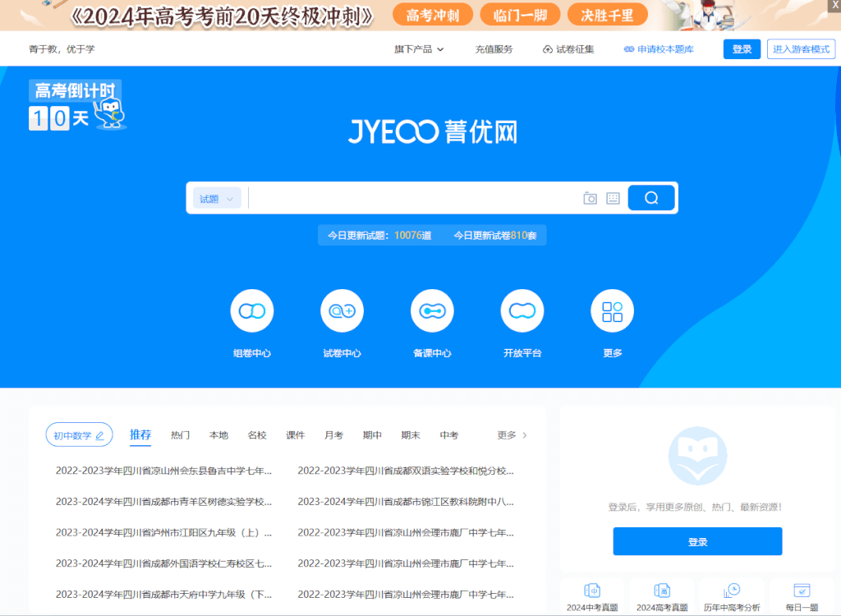Click 充值服务 in the top navigation
This screenshot has height=616, width=841.
pyautogui.click(x=494, y=49)
